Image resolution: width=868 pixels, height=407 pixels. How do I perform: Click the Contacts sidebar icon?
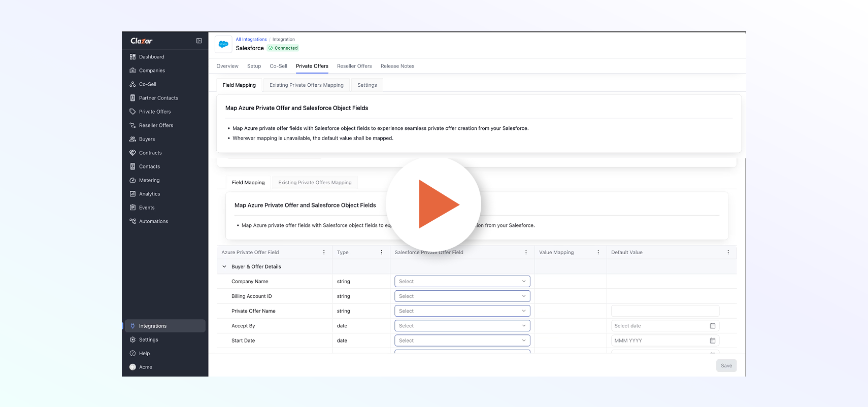tap(132, 166)
